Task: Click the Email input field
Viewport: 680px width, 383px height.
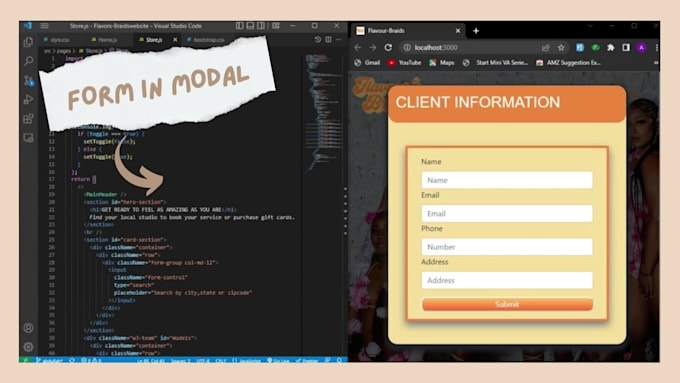Action: point(507,213)
